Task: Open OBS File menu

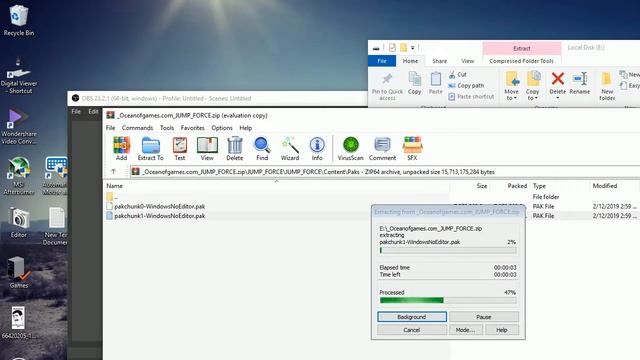Action: 76,111
